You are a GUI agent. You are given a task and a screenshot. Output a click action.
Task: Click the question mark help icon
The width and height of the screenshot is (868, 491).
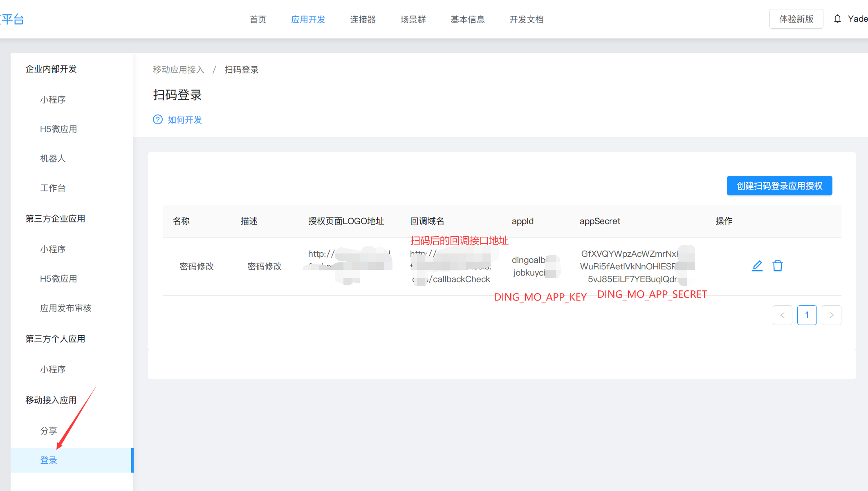point(158,119)
